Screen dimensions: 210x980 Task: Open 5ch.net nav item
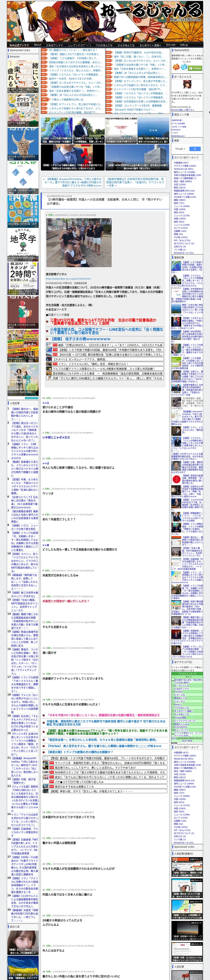point(170,45)
